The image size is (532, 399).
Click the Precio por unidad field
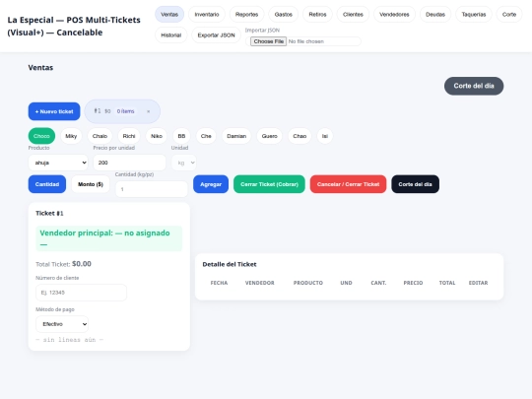click(130, 163)
